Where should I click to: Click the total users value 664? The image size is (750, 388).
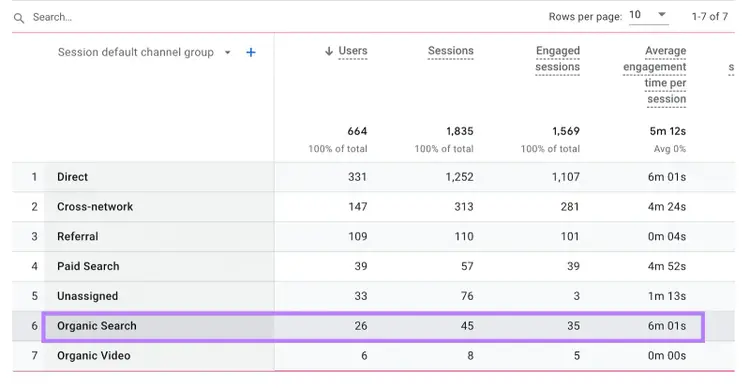tap(357, 131)
